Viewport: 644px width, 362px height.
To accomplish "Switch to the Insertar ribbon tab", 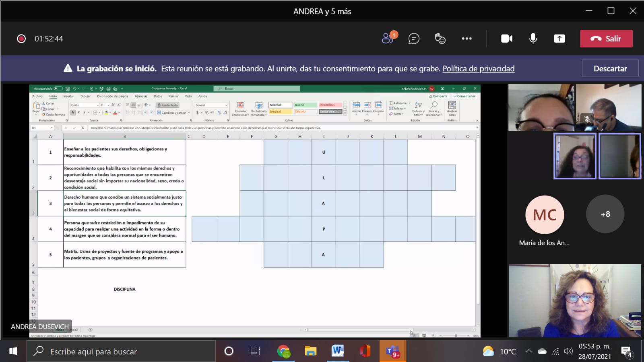I will [x=68, y=96].
